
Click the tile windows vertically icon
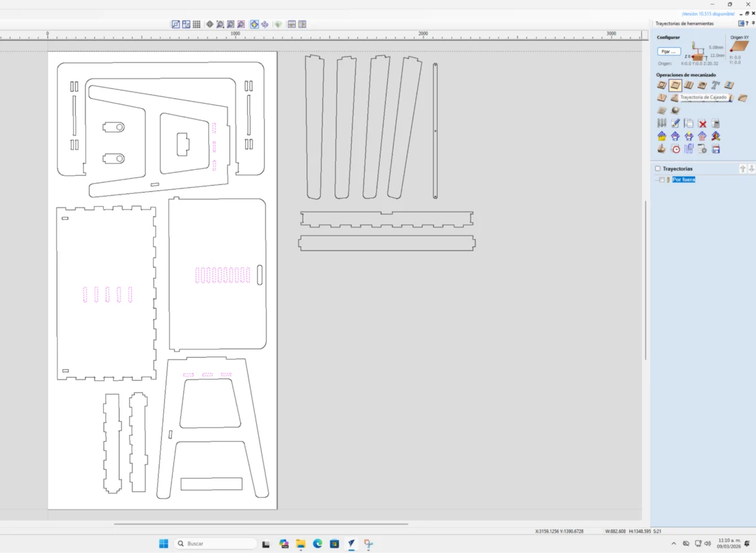pos(303,24)
